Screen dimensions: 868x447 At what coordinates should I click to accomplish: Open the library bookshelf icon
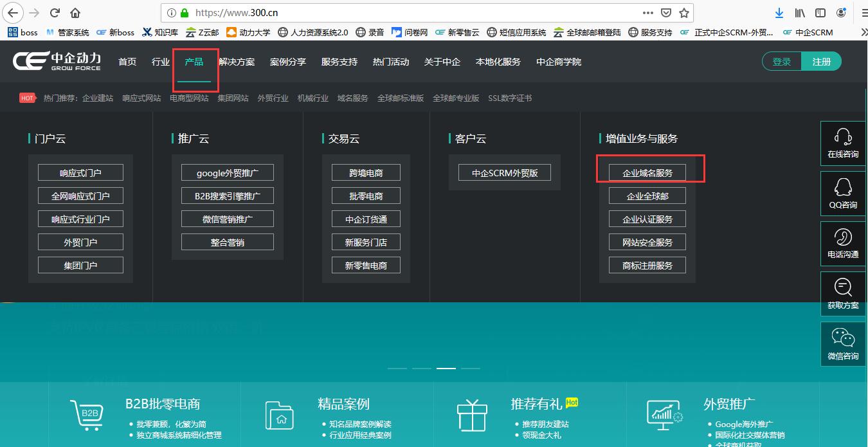pos(800,13)
